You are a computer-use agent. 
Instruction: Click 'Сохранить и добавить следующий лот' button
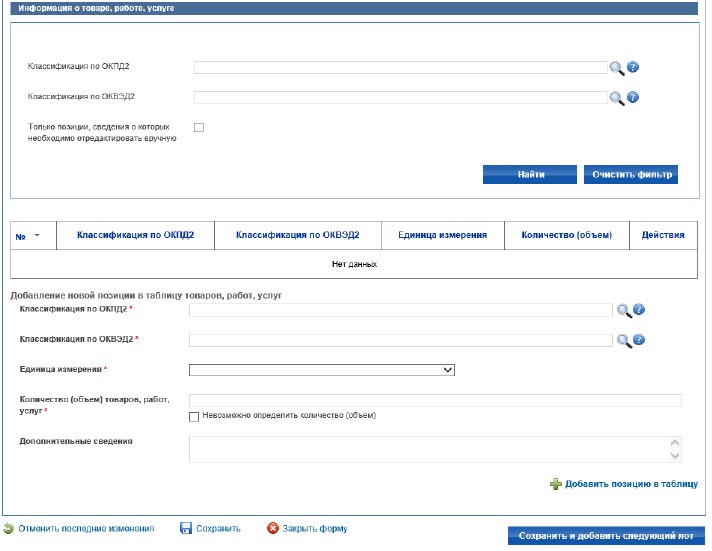click(x=605, y=536)
